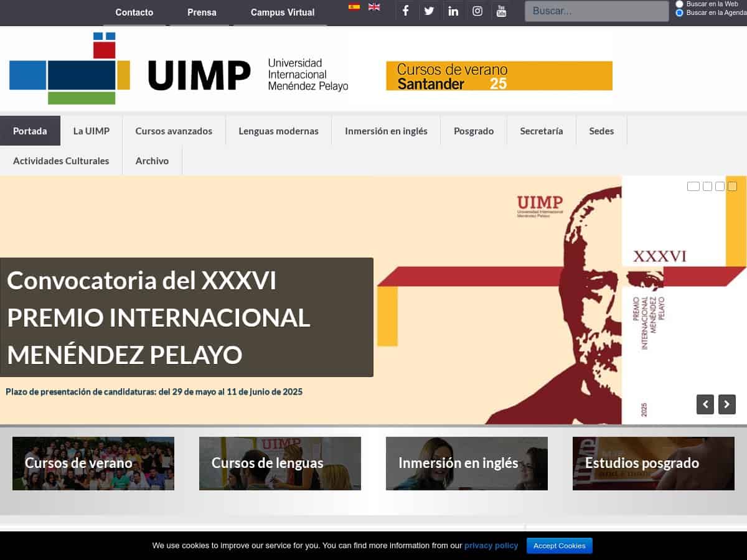Select the third slider indicator

[720, 186]
